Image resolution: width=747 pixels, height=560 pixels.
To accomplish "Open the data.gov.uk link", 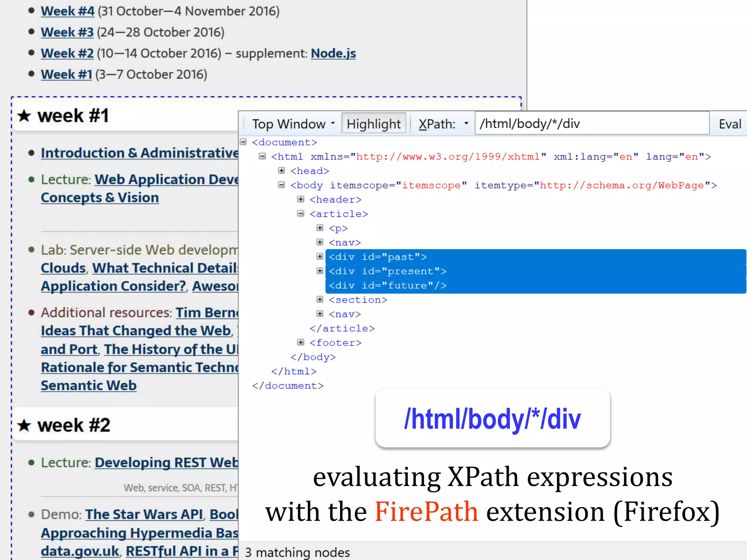I will click(x=80, y=551).
